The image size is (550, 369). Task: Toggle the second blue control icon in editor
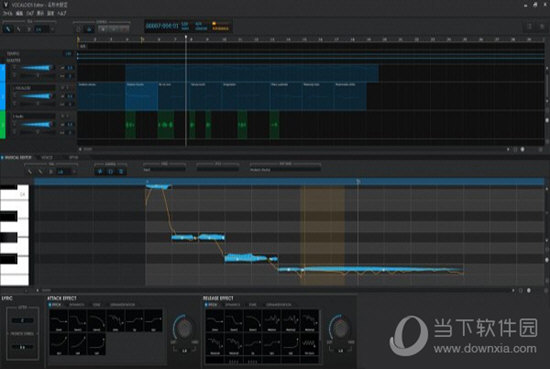[110, 172]
